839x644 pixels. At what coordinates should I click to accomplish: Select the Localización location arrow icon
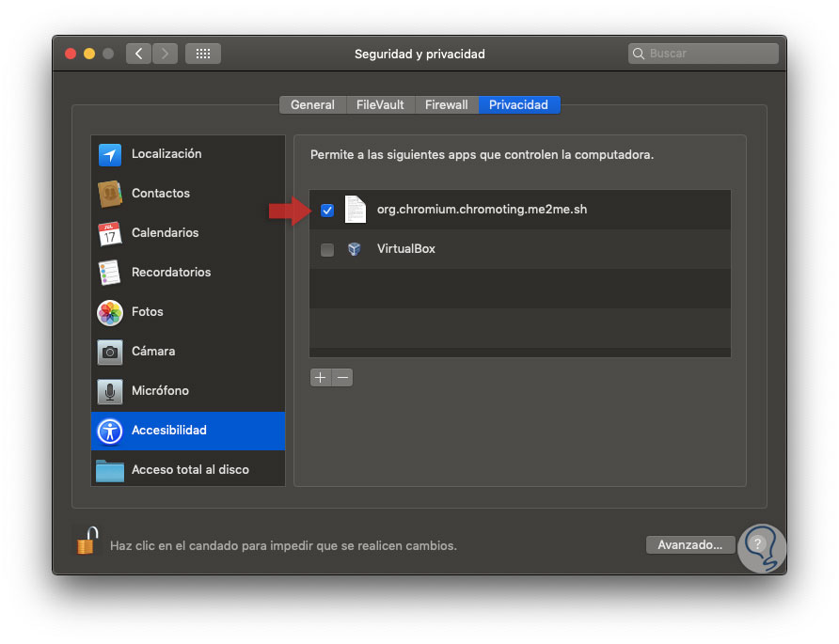pos(110,154)
